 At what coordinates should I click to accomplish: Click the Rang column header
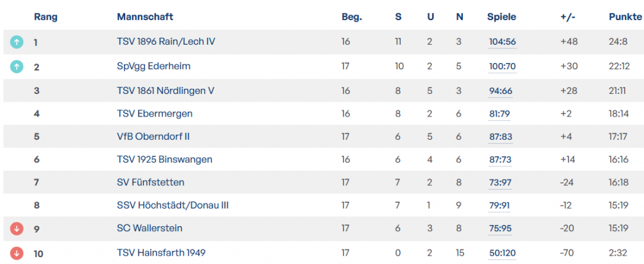click(45, 17)
